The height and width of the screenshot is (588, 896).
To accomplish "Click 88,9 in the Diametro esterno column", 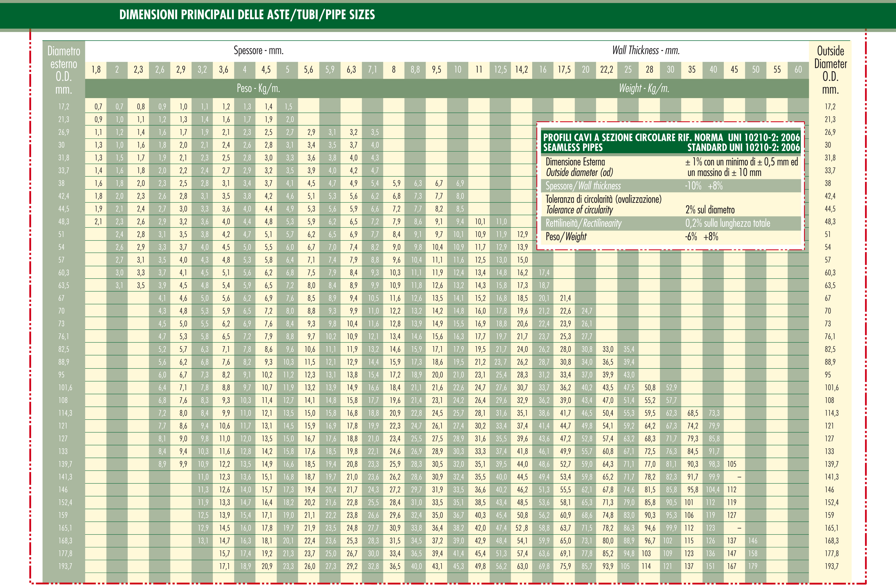I will 64,362.
